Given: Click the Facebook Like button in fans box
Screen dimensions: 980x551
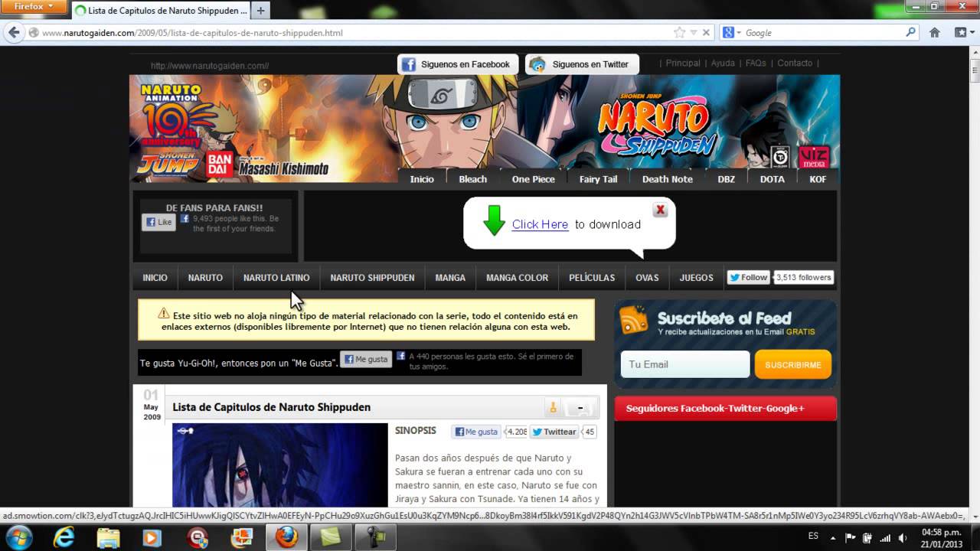Looking at the screenshot, I should click(158, 222).
